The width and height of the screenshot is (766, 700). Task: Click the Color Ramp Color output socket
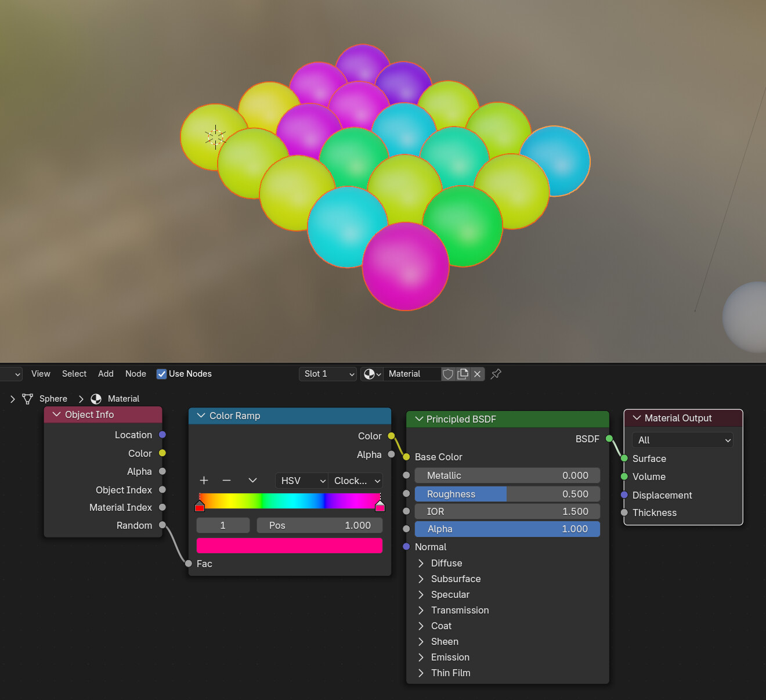392,436
